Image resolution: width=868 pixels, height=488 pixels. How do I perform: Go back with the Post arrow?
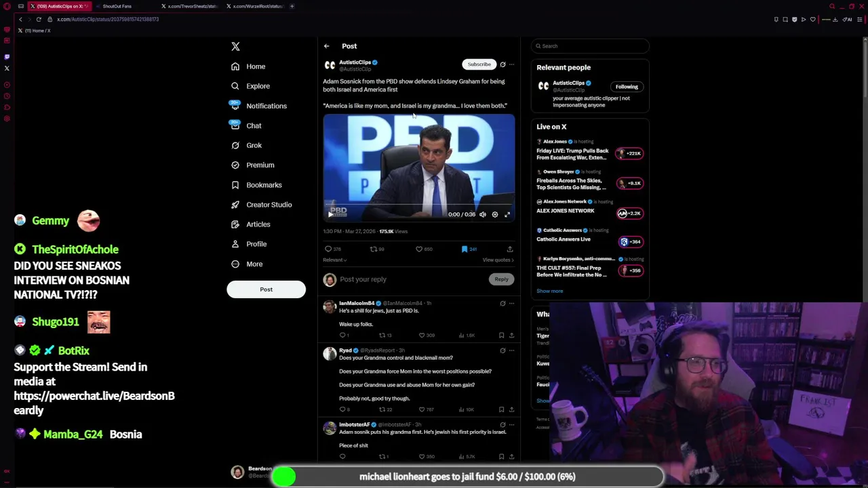click(326, 46)
